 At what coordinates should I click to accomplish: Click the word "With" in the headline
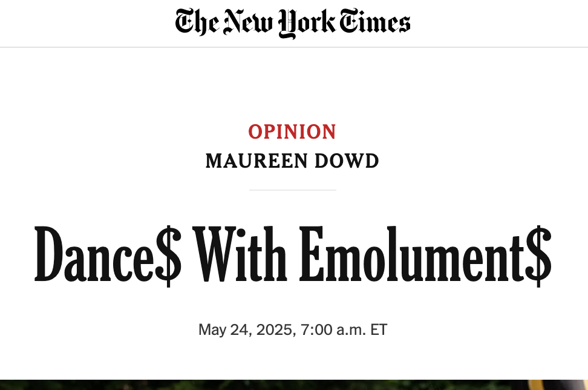pos(240,254)
